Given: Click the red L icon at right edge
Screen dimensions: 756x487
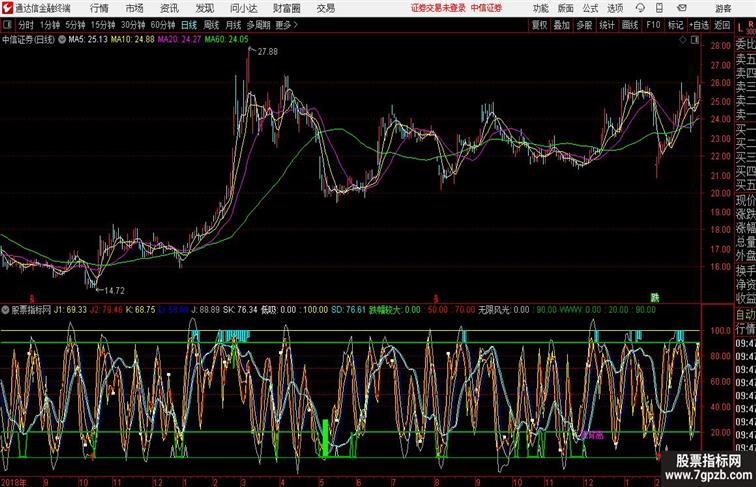Looking at the screenshot, I should tap(740, 28).
